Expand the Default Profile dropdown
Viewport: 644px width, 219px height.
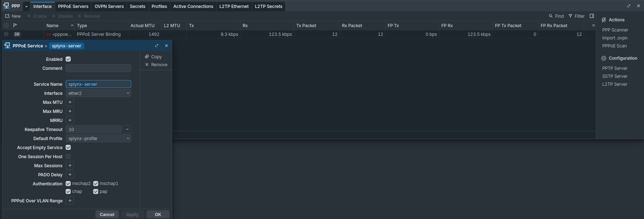98,139
